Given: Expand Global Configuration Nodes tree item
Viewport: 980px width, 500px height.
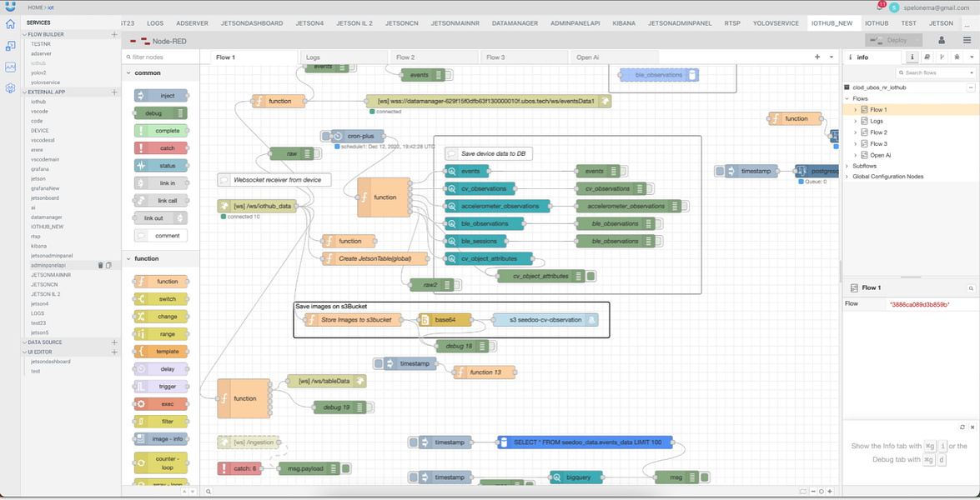Looking at the screenshot, I should 848,176.
